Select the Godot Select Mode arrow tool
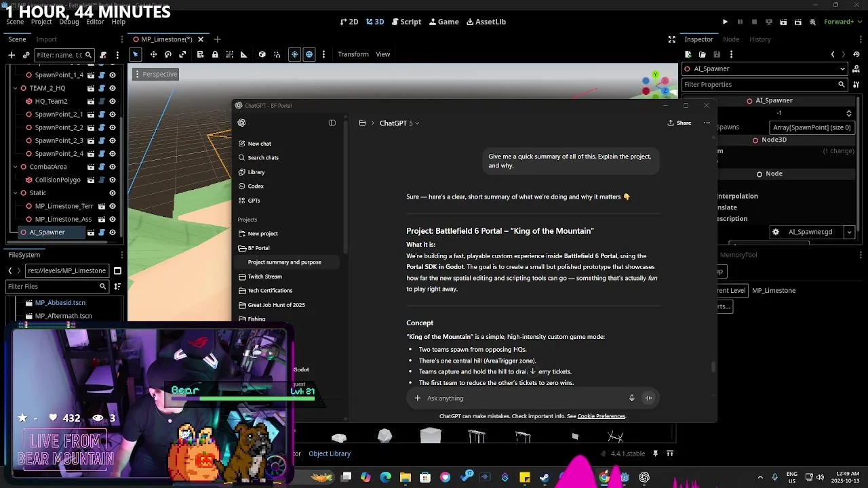Image resolution: width=868 pixels, height=488 pixels. [x=136, y=54]
